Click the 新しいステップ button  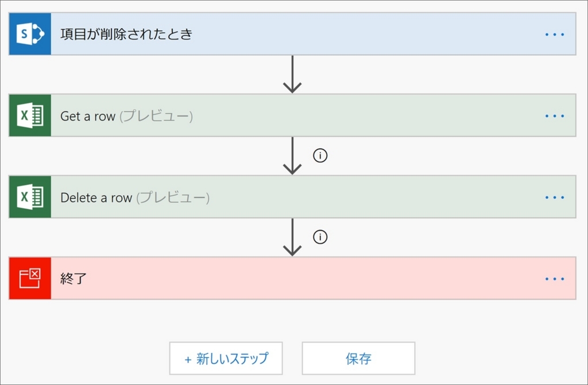tap(226, 358)
